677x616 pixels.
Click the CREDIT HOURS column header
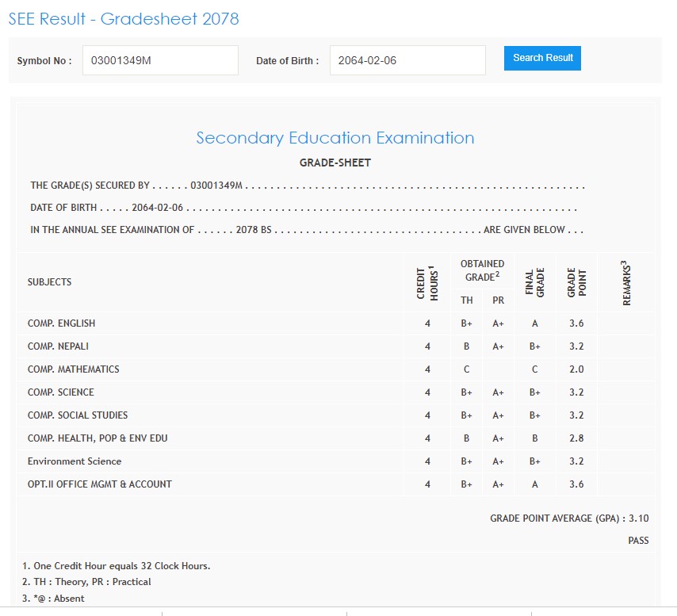(x=427, y=282)
